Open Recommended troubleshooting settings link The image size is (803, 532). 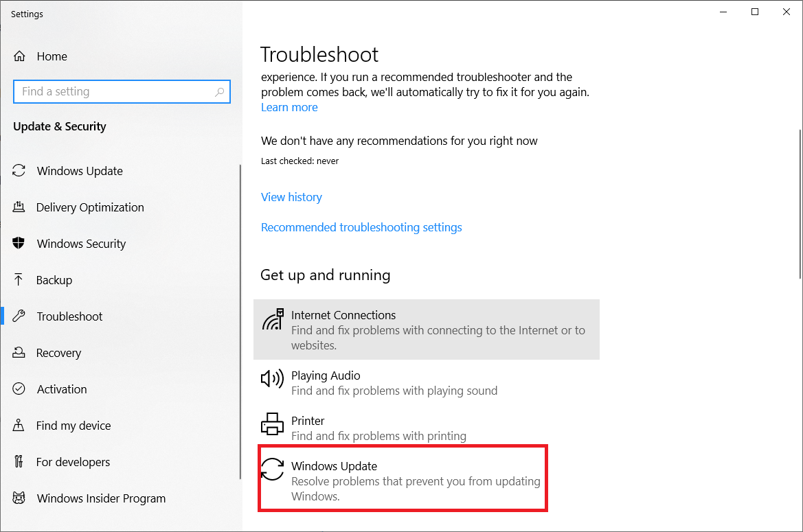tap(361, 227)
